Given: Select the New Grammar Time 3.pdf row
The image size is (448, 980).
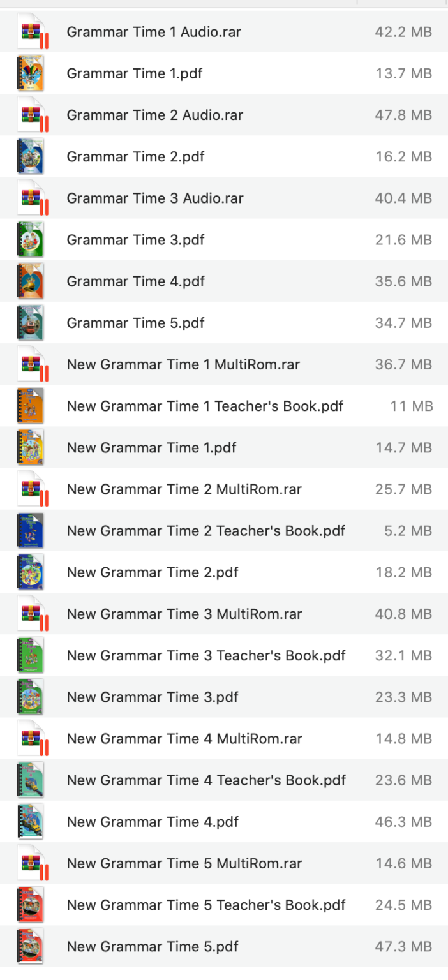Looking at the screenshot, I should coord(152,697).
